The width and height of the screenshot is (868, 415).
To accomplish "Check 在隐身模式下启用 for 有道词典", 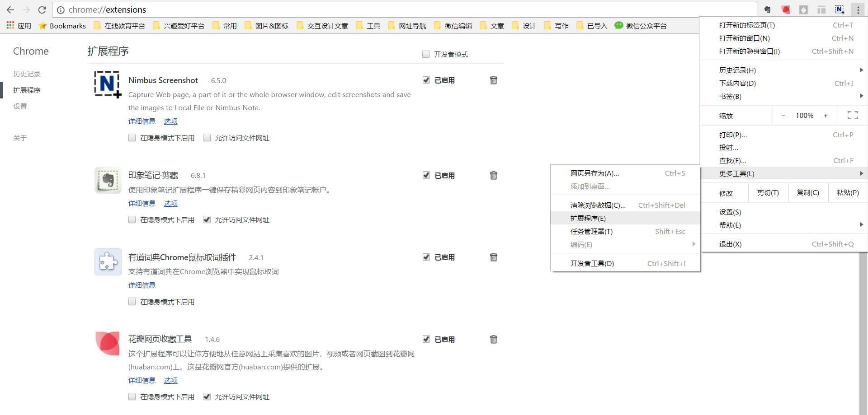I will (x=132, y=301).
